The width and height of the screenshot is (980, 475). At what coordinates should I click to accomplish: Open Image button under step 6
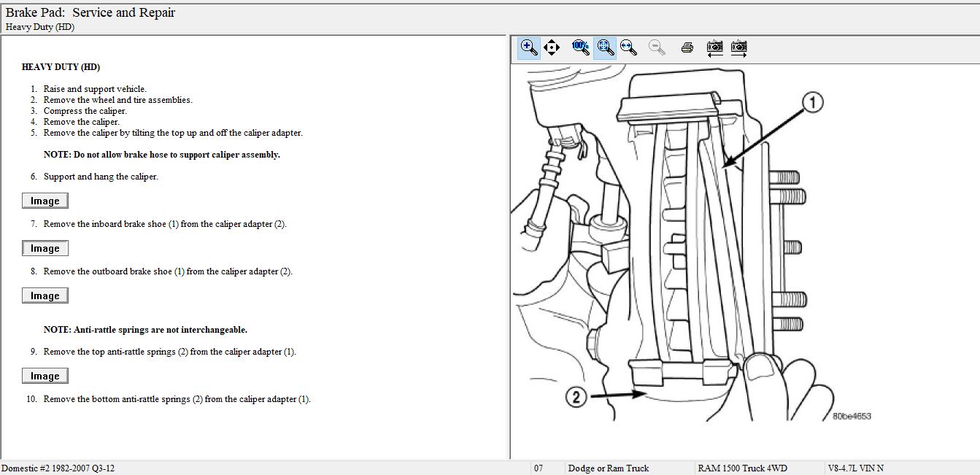click(x=45, y=201)
